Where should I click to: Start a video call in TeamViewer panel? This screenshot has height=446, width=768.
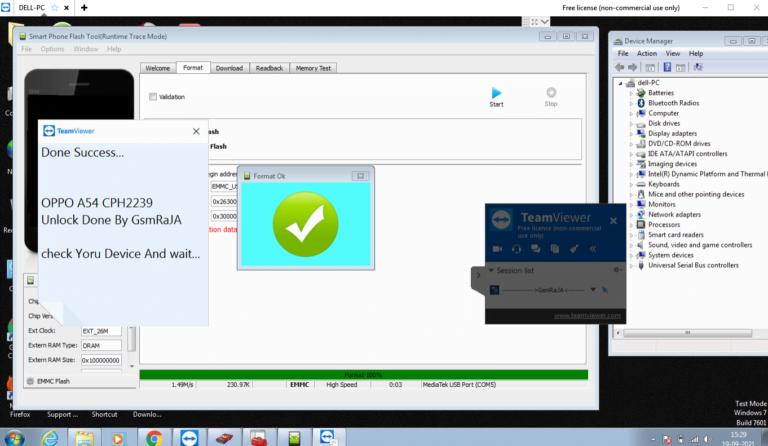[497, 249]
